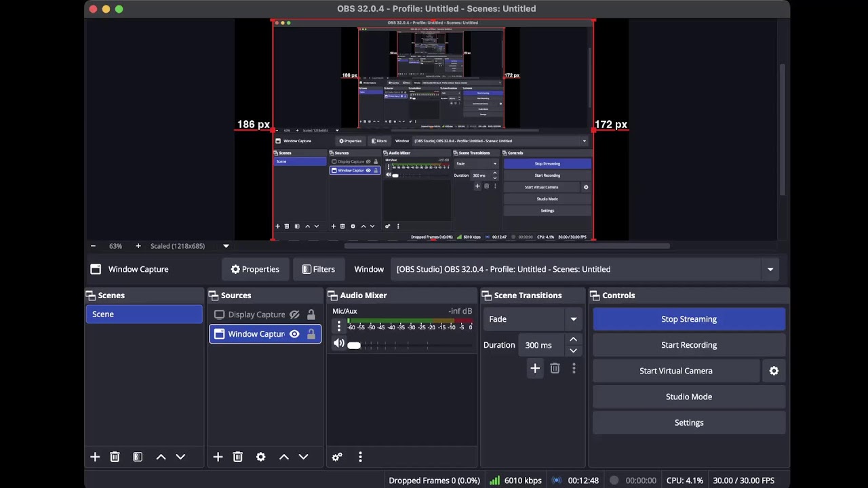
Task: Click Scaled (1218x685) label
Action: 178,246
